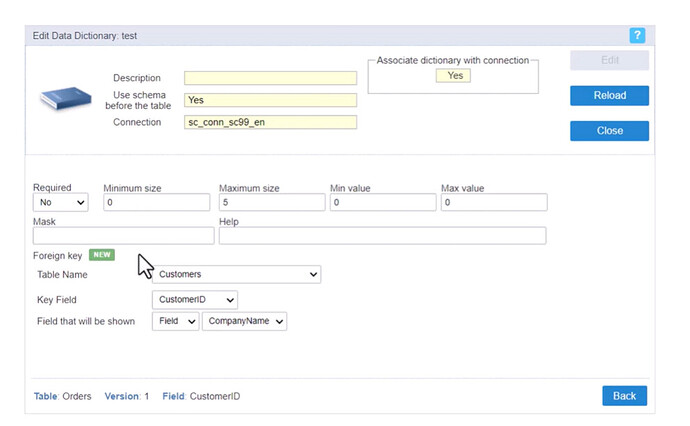The image size is (690, 426).
Task: Click the Connection field sc_conn_sc99_en
Action: point(270,122)
